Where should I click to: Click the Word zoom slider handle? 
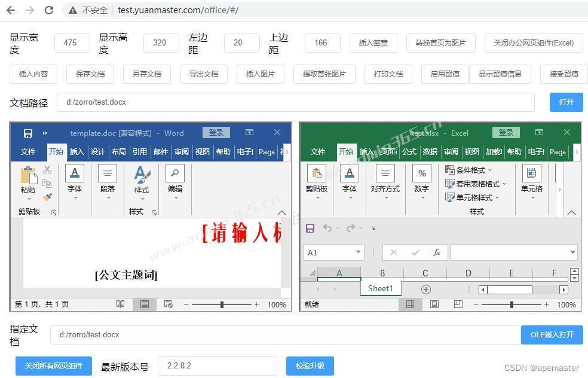click(222, 304)
